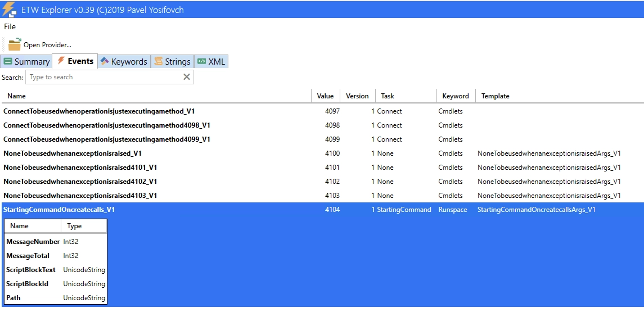Show the XML tab
Image resolution: width=644 pixels, height=312 pixels.
point(211,62)
